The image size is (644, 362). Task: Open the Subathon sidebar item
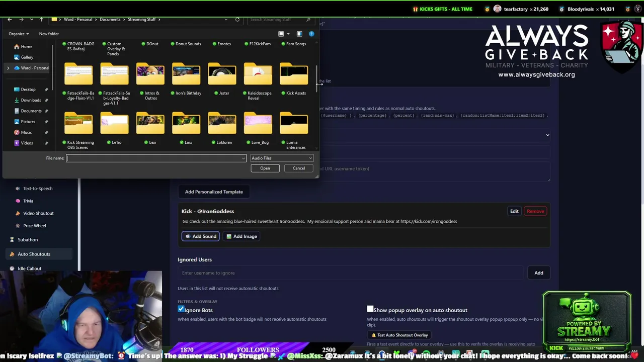coord(28,239)
